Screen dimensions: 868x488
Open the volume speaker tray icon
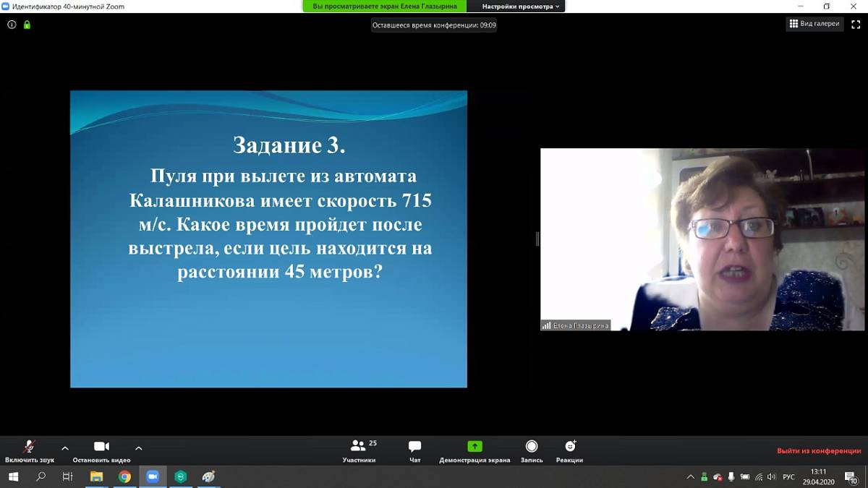[x=773, y=477]
